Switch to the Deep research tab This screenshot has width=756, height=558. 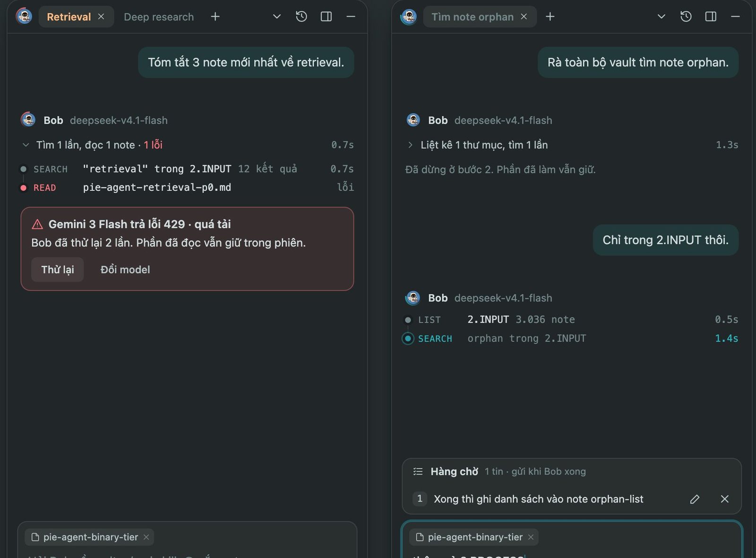pyautogui.click(x=159, y=17)
